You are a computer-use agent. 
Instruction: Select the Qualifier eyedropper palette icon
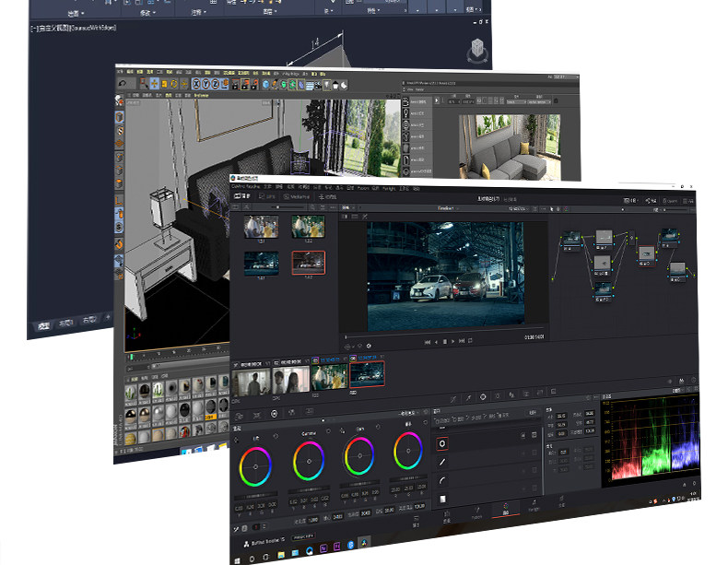click(468, 397)
